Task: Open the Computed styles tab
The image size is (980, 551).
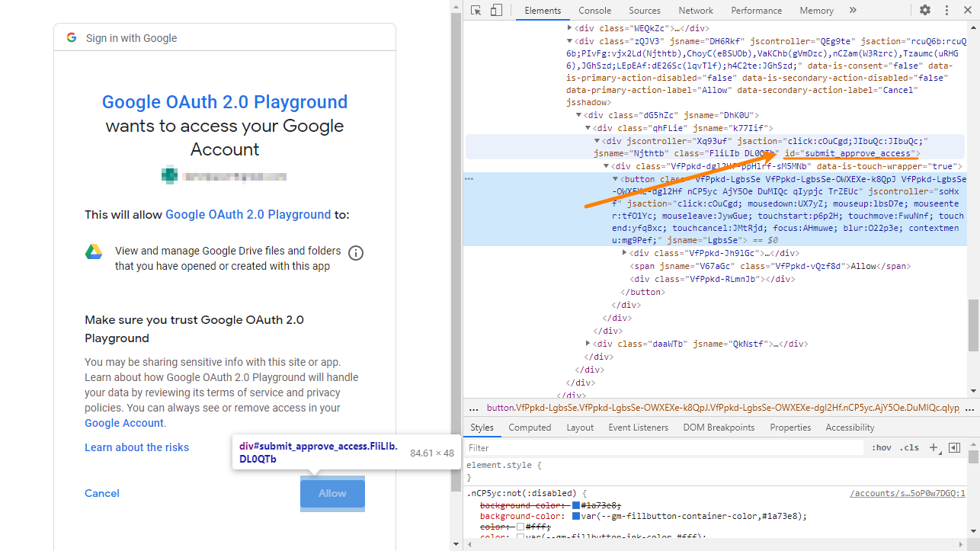Action: [x=530, y=427]
